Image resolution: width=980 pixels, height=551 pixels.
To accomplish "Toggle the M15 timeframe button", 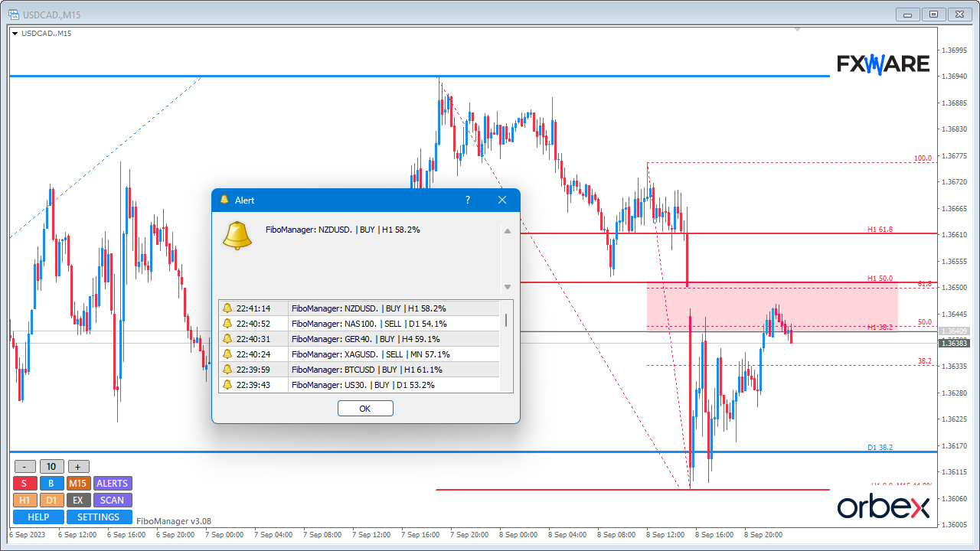I will pyautogui.click(x=78, y=483).
